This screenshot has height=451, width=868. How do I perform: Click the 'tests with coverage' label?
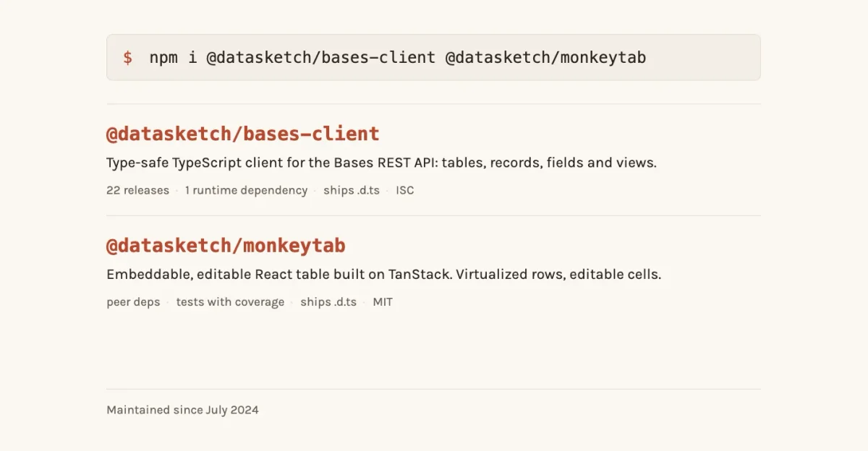[230, 302]
